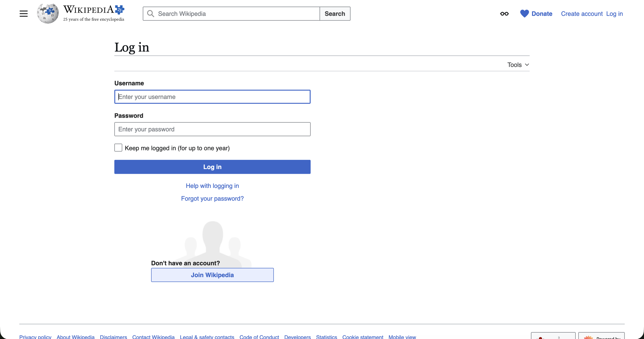Open the Disclaimers footer link
Screen dimensions: 644x339
(x=113, y=337)
